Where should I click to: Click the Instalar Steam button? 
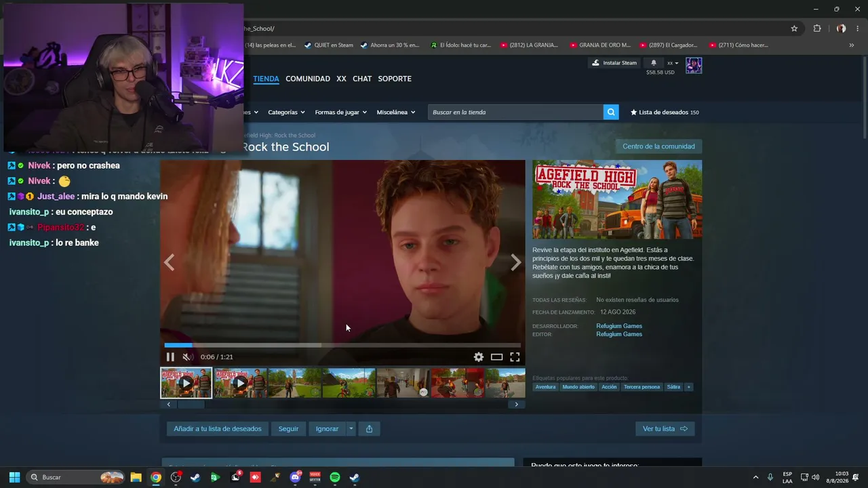click(614, 63)
